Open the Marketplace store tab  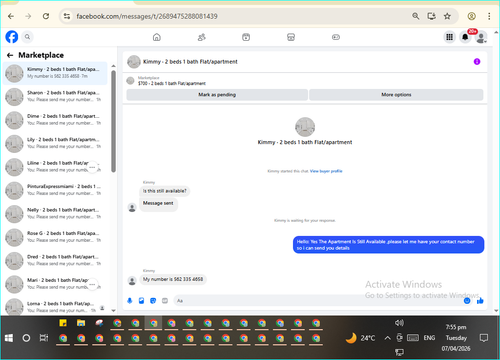(x=291, y=37)
